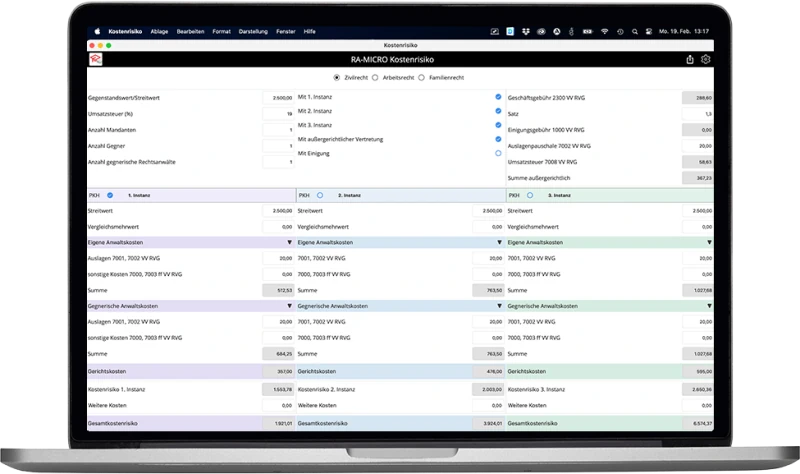Select Arbeitsrecht radio button
Viewport: 800px width, 474px height.
coord(375,78)
